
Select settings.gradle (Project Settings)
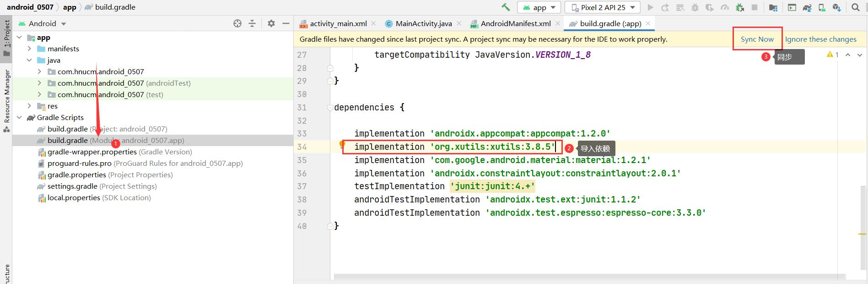pos(153,186)
